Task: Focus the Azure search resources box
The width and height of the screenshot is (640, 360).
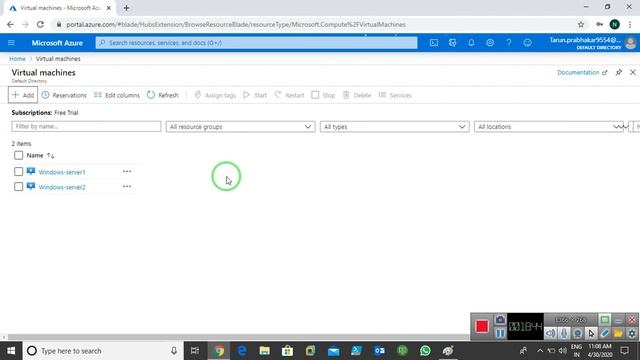Action: point(256,43)
